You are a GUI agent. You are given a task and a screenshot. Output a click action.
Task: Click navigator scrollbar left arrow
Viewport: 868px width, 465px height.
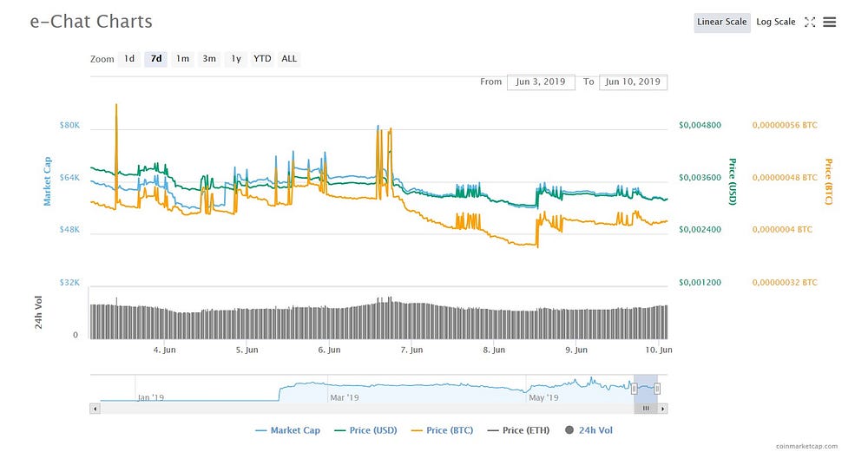[95, 409]
